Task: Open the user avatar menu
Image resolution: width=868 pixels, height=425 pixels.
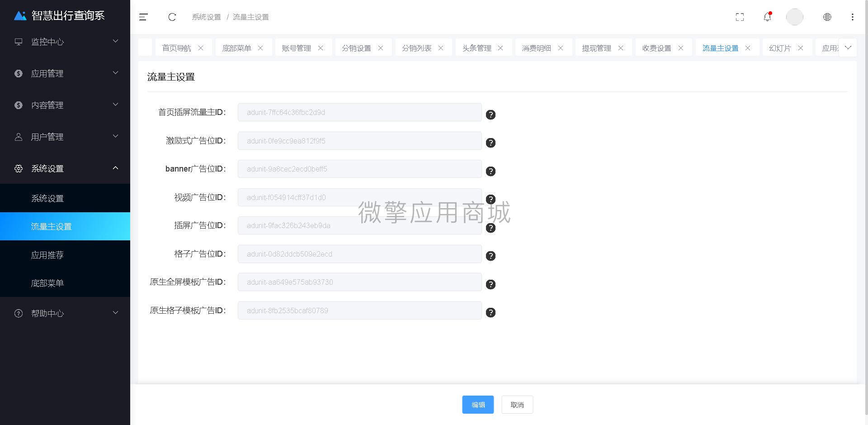Action: [x=794, y=17]
